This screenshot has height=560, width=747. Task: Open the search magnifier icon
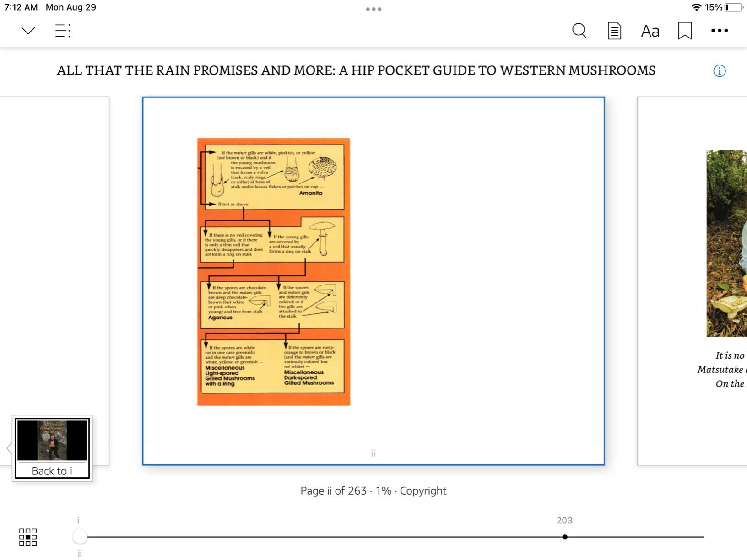pyautogui.click(x=579, y=31)
